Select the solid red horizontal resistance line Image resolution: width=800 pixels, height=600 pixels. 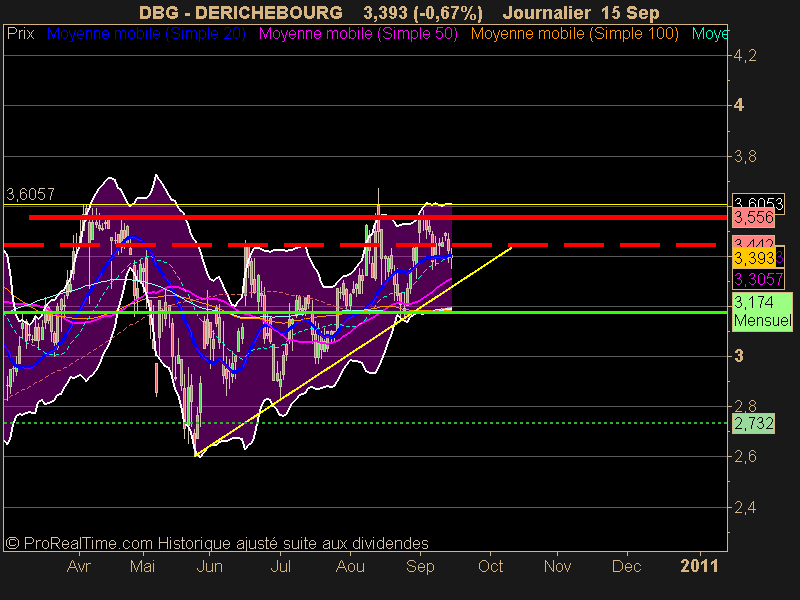coord(378,218)
